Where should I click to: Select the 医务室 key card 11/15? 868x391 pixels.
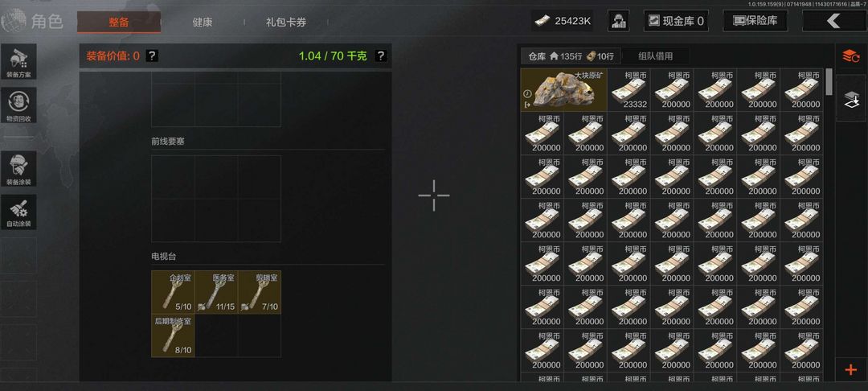216,292
